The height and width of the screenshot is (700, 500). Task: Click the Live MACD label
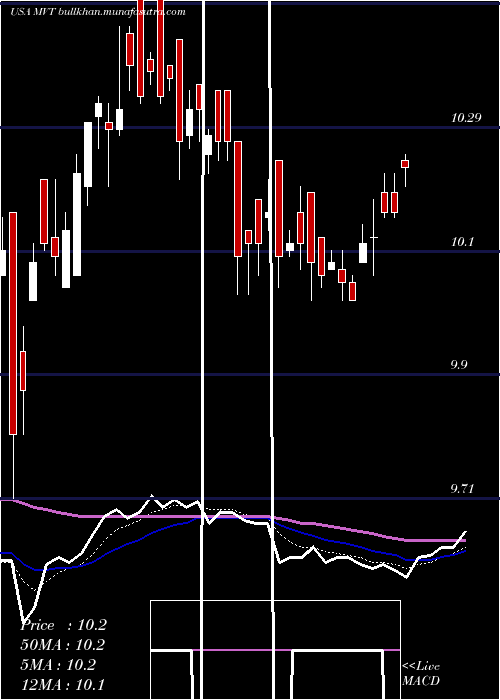(421, 673)
